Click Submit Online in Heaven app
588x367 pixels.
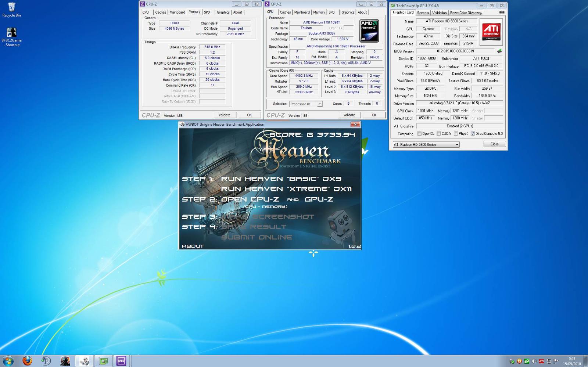[x=257, y=237]
